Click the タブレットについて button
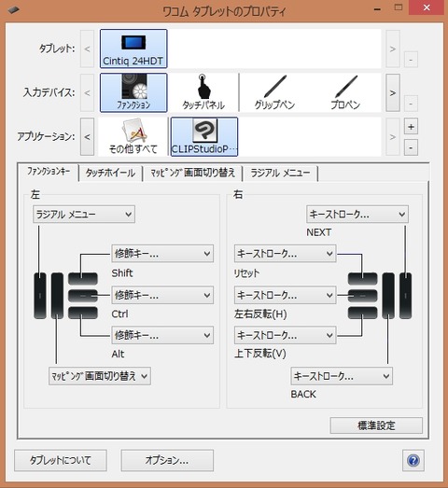This screenshot has height=488, width=448. (x=61, y=460)
